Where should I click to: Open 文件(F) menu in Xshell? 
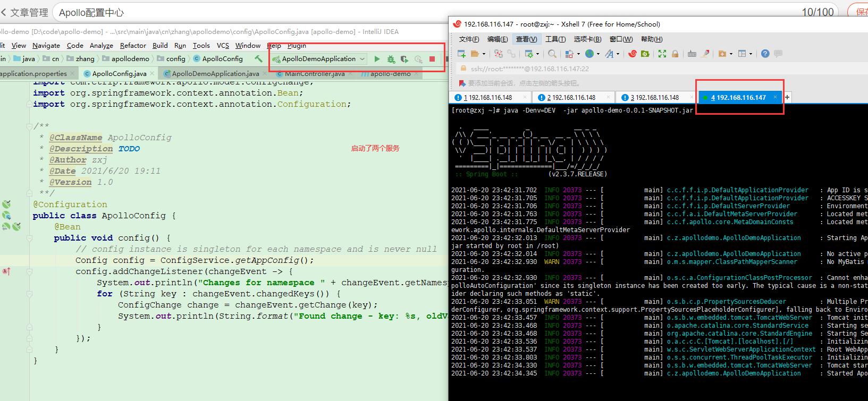tap(469, 39)
